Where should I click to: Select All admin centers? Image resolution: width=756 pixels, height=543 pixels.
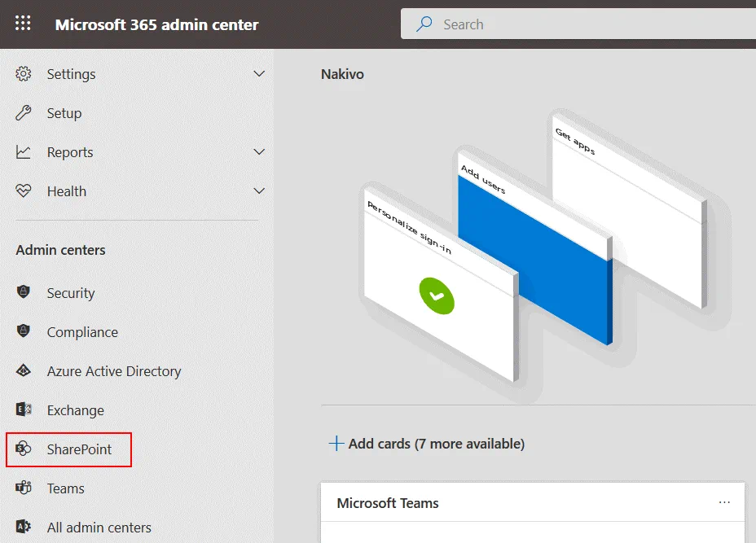pyautogui.click(x=99, y=528)
